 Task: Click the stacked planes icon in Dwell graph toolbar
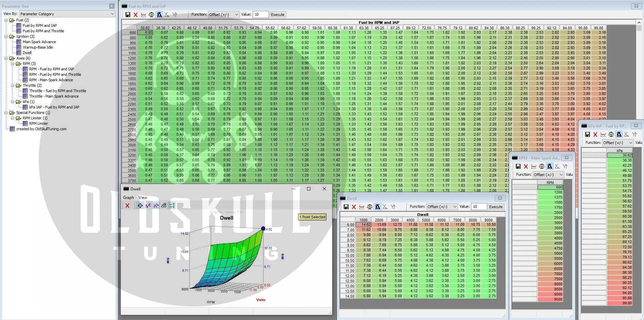click(x=164, y=205)
